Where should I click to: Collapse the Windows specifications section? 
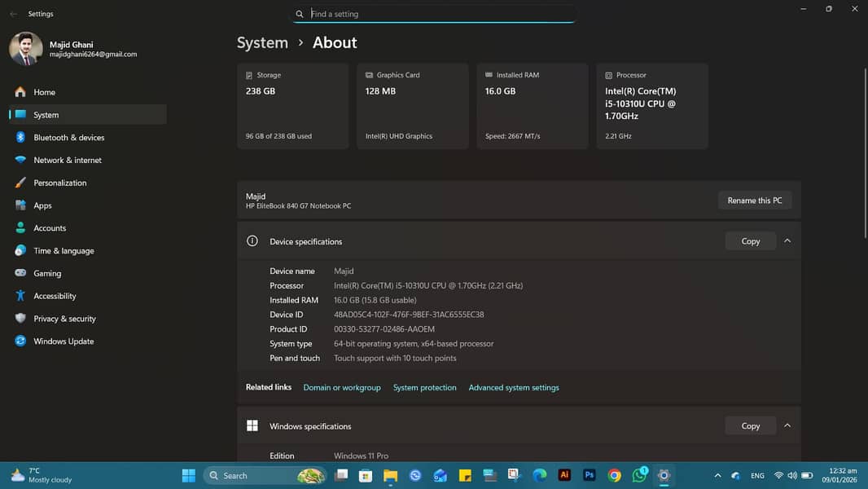787,425
